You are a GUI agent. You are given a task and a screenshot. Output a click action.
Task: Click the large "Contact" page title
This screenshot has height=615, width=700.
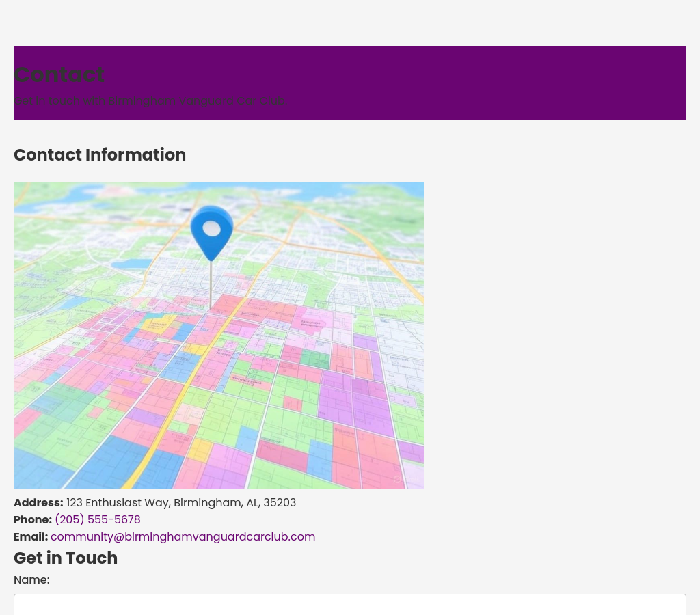59,74
